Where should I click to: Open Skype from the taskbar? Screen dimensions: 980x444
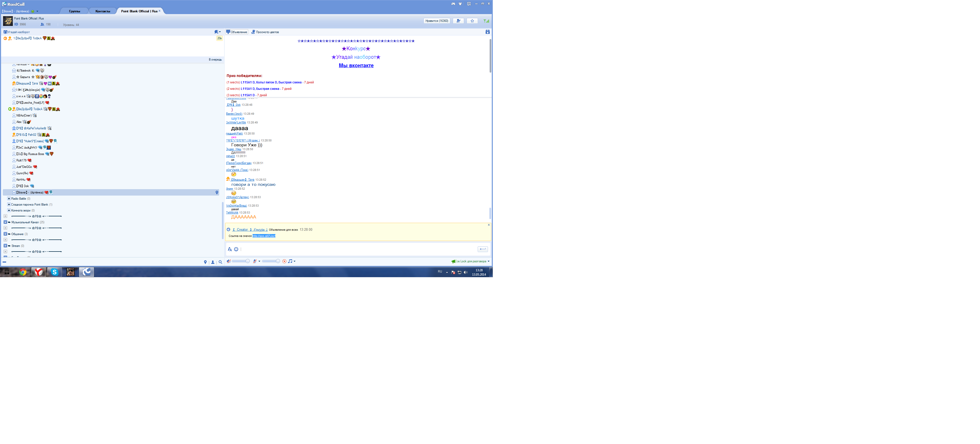pyautogui.click(x=54, y=272)
